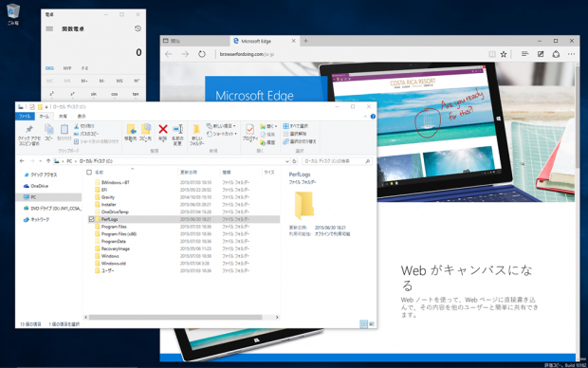Toggle the select-all checkbox in Name header
Viewport: 588px width, 368px height.
[89, 173]
